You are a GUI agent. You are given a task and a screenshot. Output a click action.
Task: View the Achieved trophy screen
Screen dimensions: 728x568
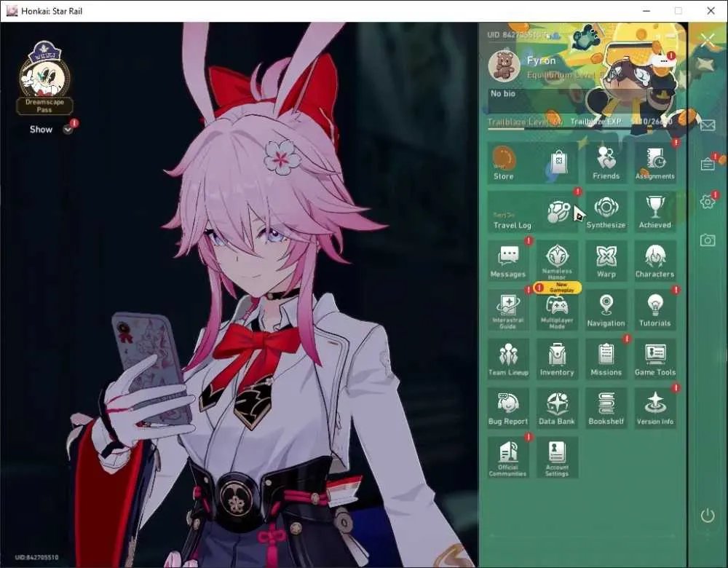pyautogui.click(x=654, y=212)
